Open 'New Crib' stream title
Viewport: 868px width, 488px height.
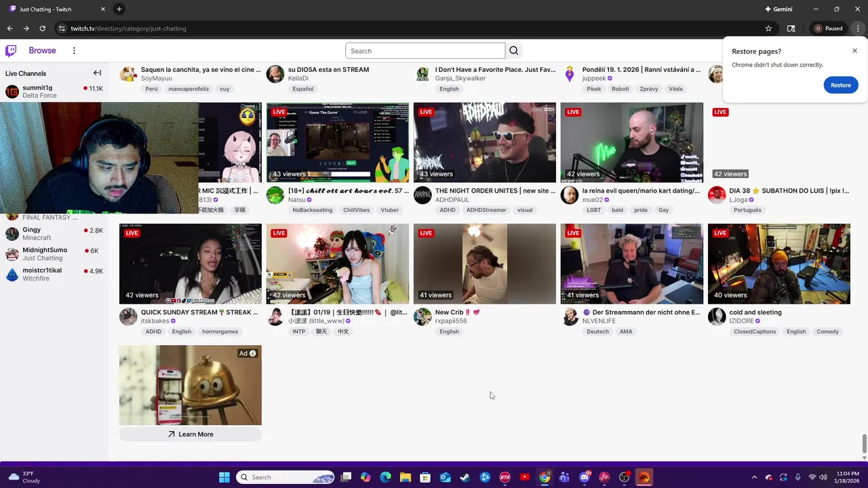tap(458, 312)
